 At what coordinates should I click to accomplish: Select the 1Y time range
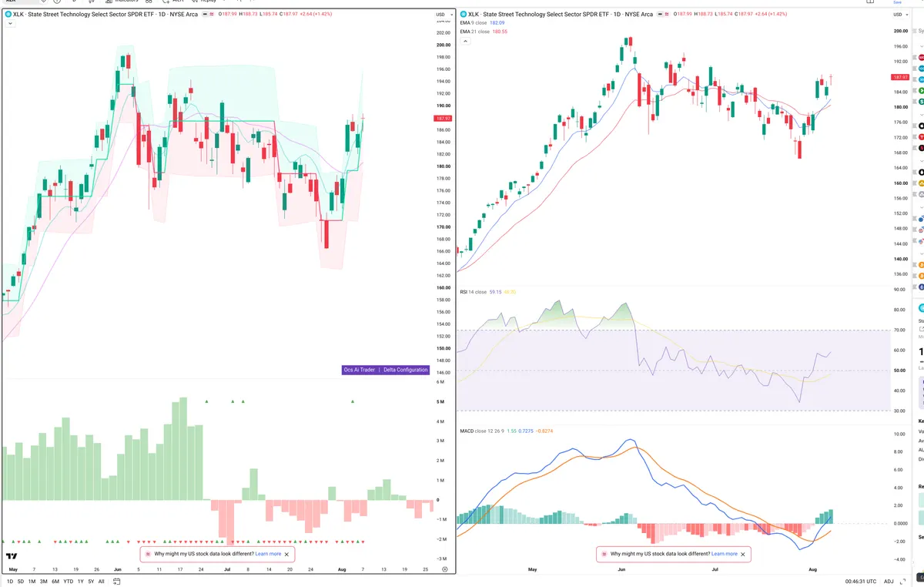81,581
